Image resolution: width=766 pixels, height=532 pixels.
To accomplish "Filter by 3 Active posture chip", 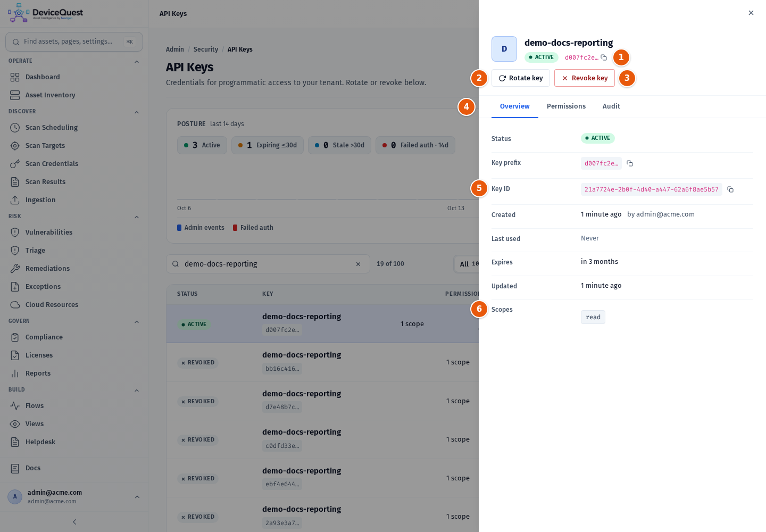I will tap(202, 145).
